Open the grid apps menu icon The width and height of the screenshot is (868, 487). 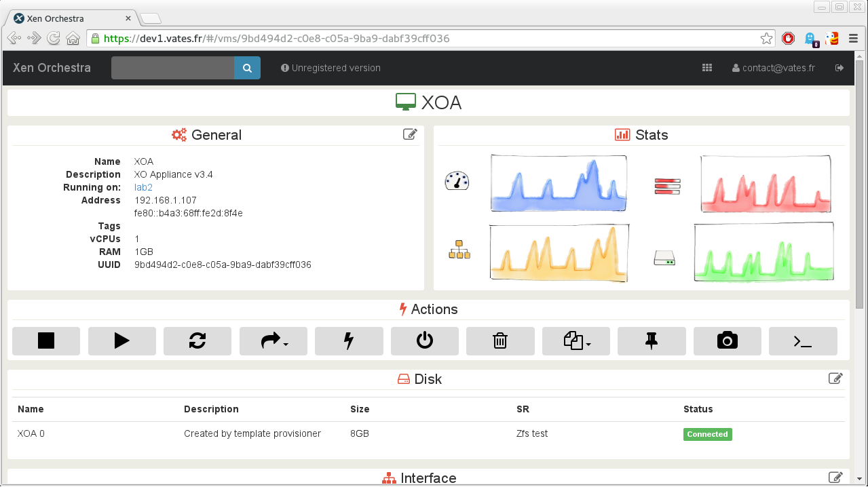pyautogui.click(x=707, y=68)
